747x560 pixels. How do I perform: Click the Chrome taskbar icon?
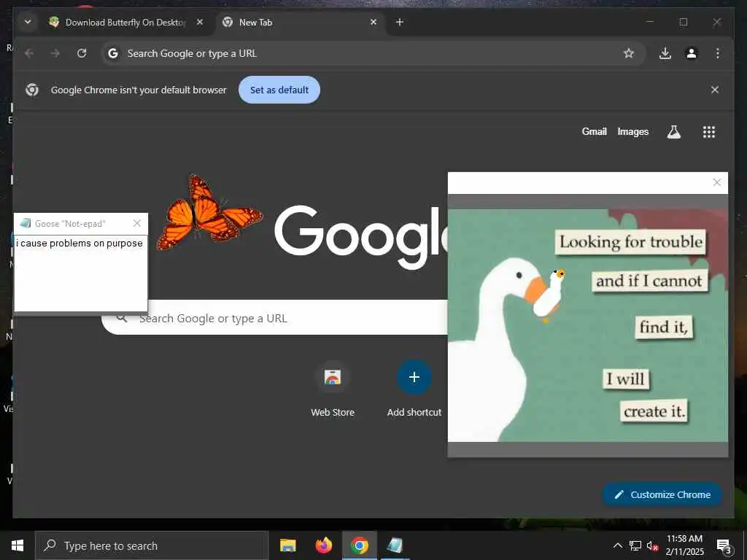(x=360, y=545)
